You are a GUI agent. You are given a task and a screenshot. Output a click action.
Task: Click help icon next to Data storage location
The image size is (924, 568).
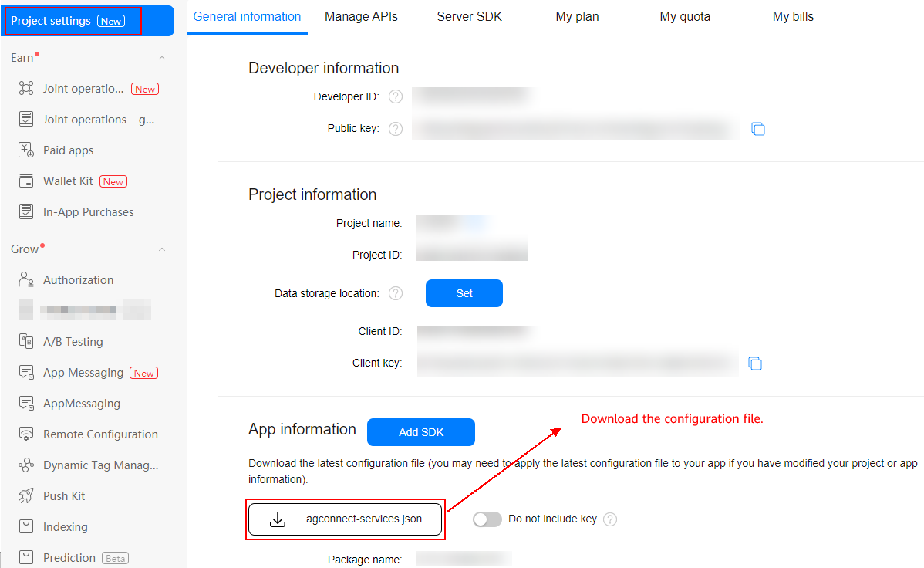pyautogui.click(x=396, y=293)
